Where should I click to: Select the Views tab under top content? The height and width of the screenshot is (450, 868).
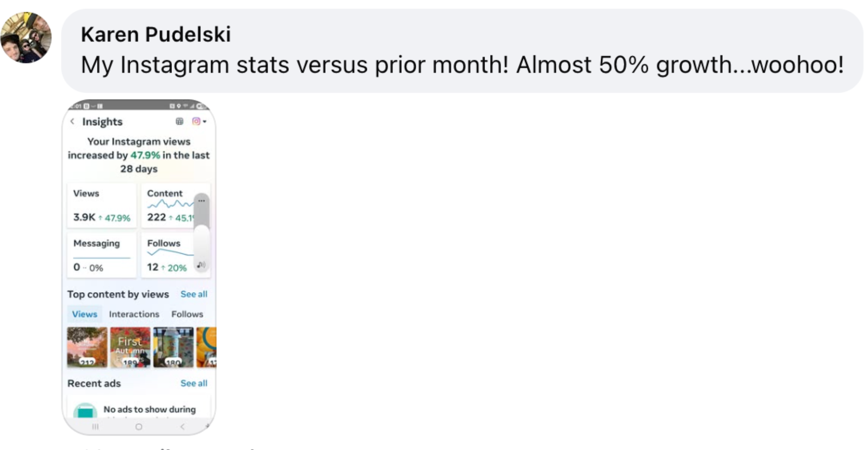85,314
